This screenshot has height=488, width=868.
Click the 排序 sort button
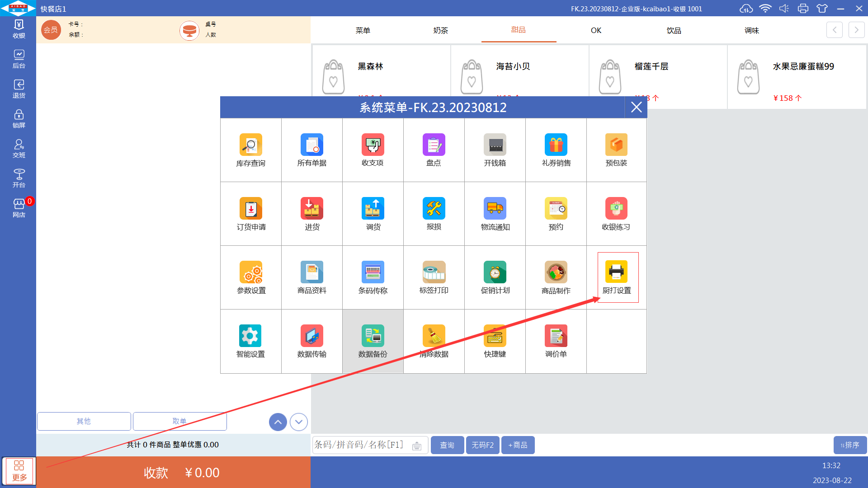coord(850,445)
